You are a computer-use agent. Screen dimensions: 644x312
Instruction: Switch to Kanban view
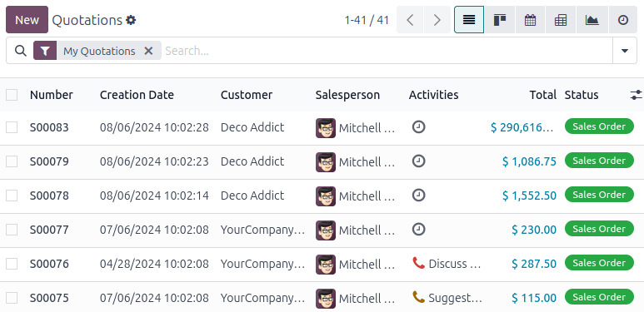coord(499,20)
